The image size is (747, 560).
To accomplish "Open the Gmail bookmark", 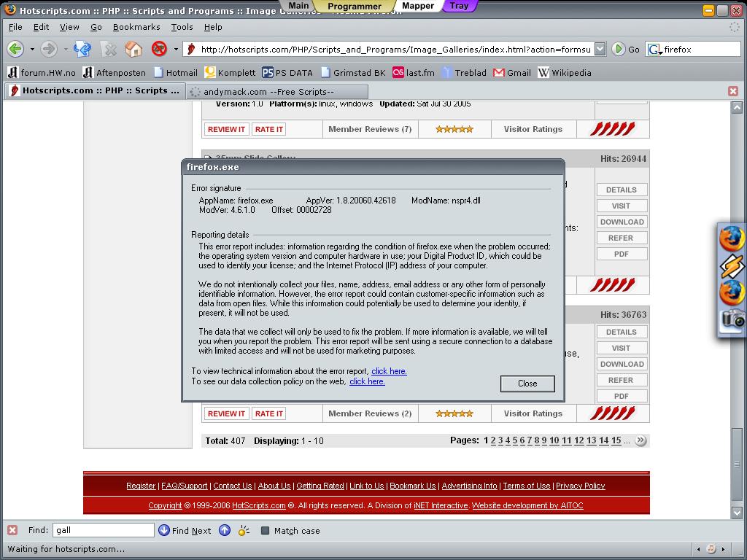I will [x=512, y=72].
